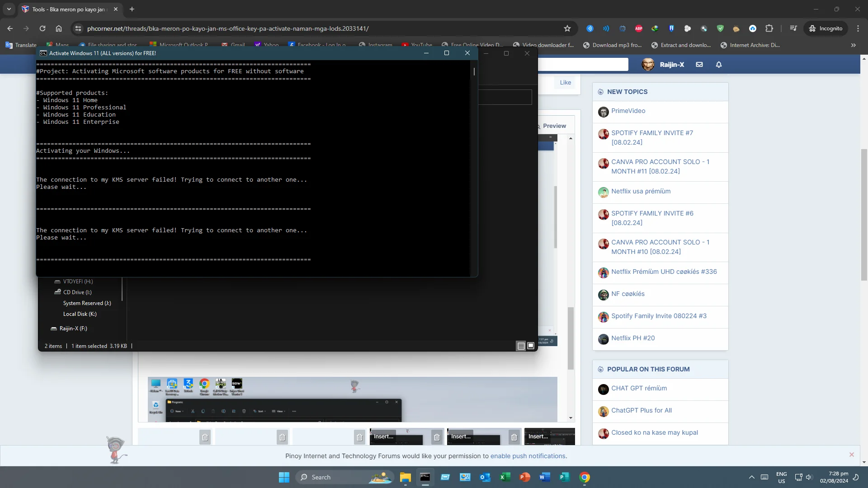Open Publisher from the taskbar

click(x=565, y=477)
